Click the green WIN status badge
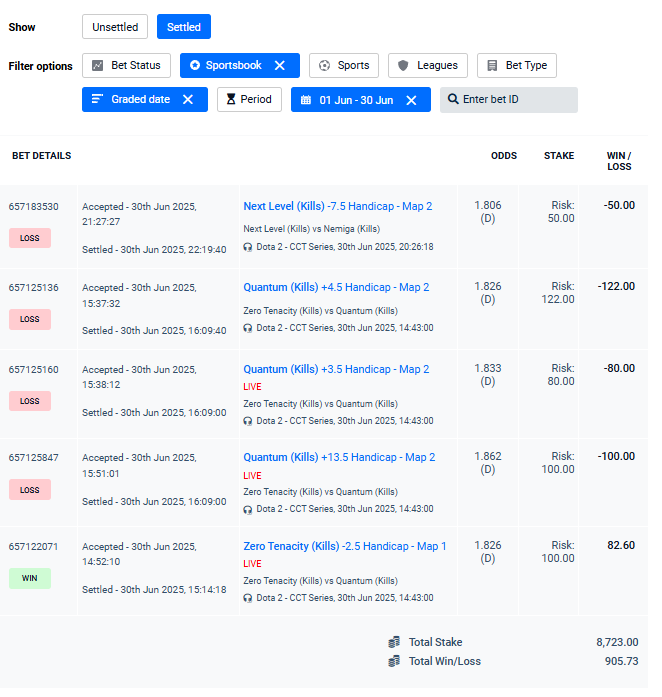Screen dimensions: 662x697 coord(30,578)
